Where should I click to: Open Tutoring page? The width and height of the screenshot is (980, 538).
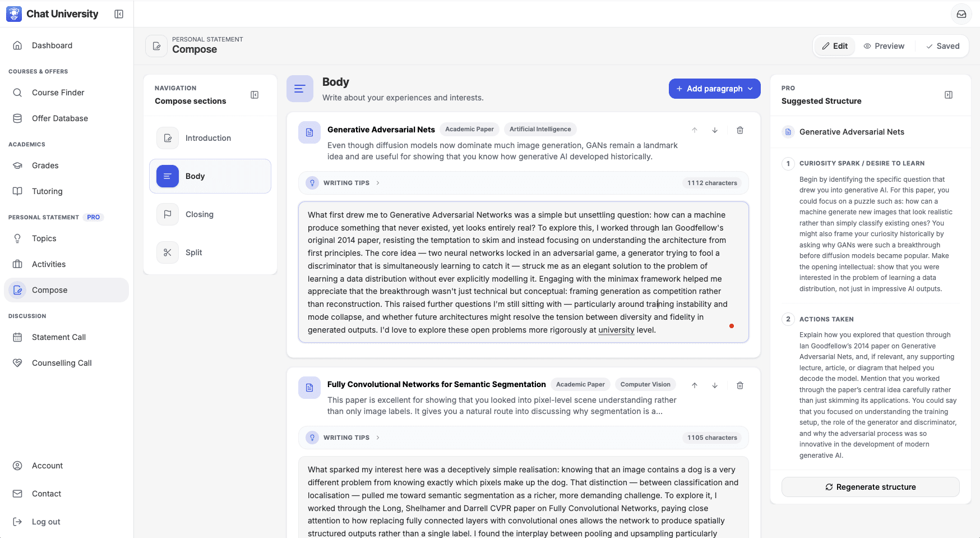pyautogui.click(x=67, y=191)
